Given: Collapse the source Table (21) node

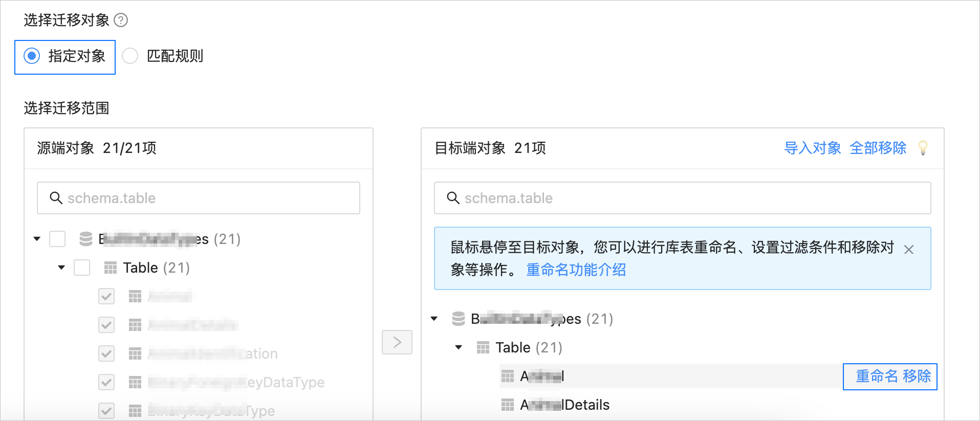Looking at the screenshot, I should 61,268.
